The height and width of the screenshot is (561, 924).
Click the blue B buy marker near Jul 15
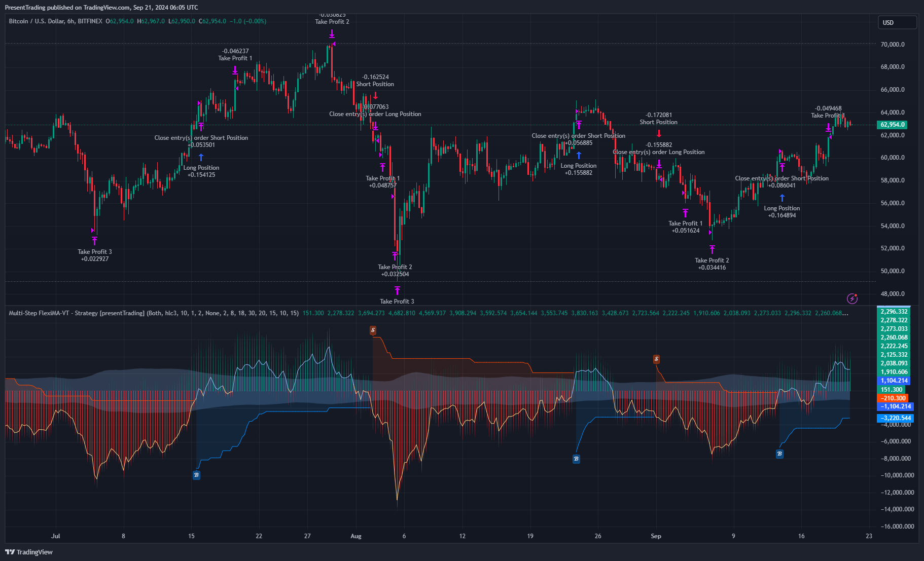point(196,475)
